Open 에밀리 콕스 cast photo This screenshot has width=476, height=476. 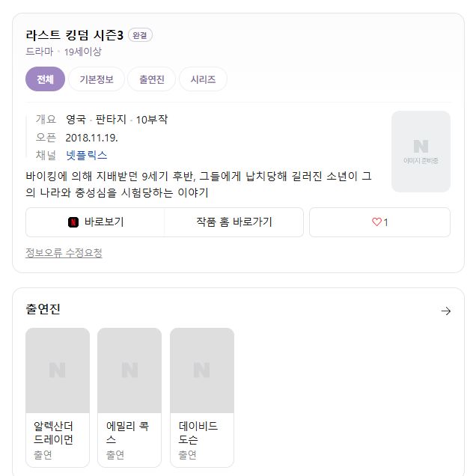pos(129,370)
